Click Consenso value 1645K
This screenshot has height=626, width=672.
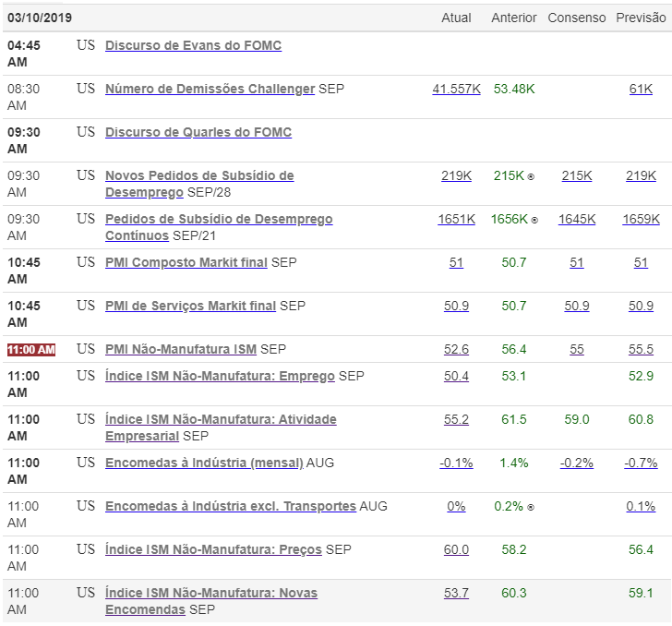[577, 219]
